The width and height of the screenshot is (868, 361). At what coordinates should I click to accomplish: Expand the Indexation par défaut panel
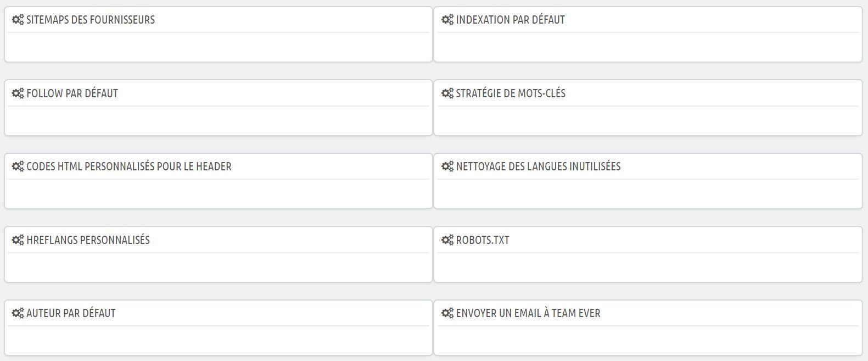tap(511, 20)
